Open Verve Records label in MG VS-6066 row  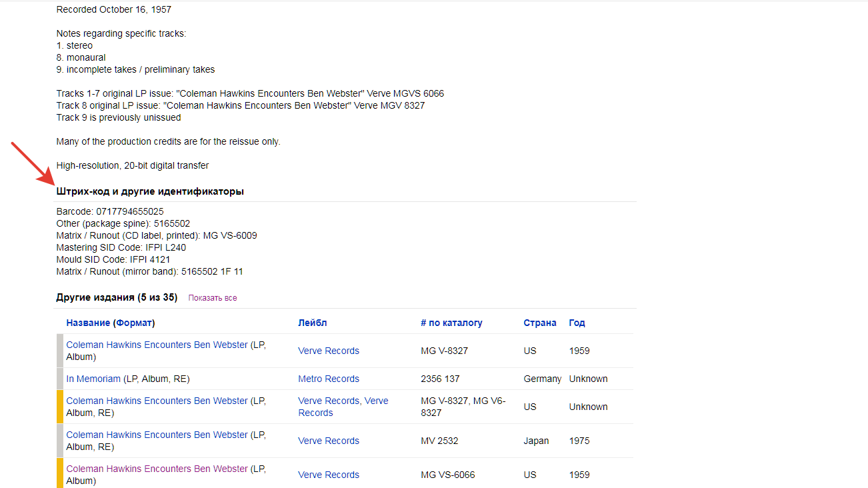click(x=329, y=475)
